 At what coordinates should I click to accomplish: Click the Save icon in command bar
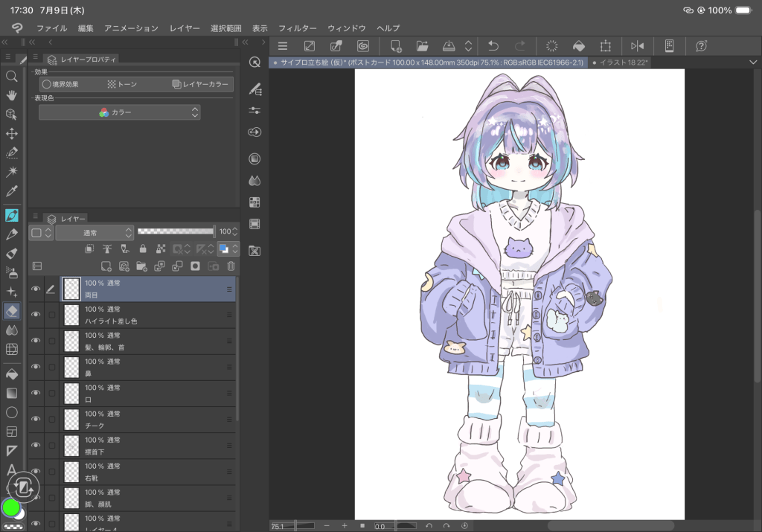click(x=449, y=46)
